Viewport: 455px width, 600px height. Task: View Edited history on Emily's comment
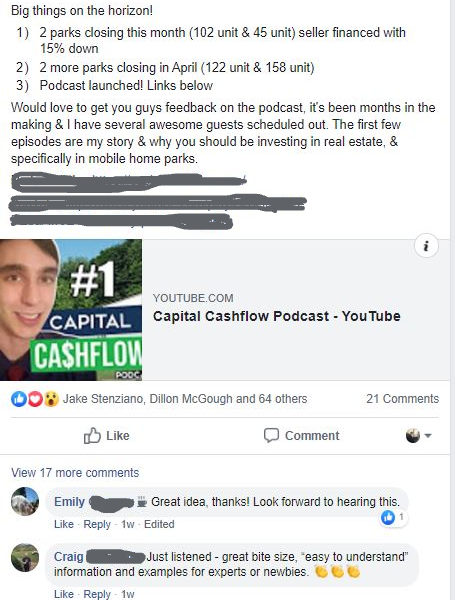coord(159,524)
